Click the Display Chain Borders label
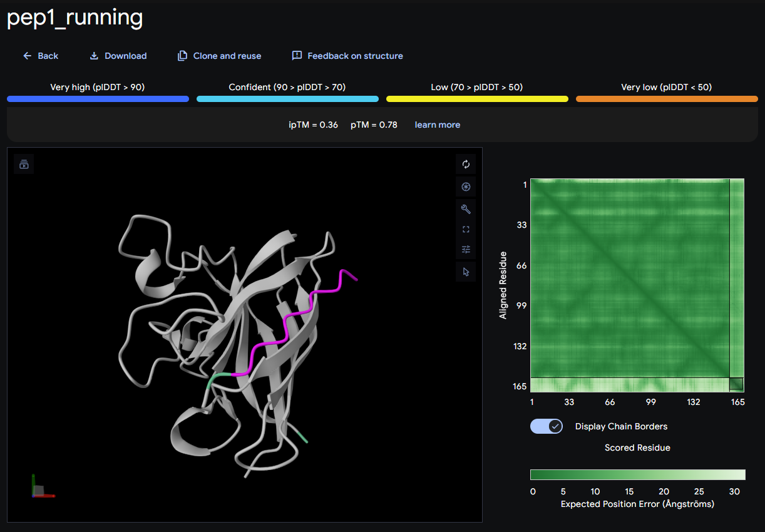This screenshot has width=765, height=532. click(x=622, y=426)
